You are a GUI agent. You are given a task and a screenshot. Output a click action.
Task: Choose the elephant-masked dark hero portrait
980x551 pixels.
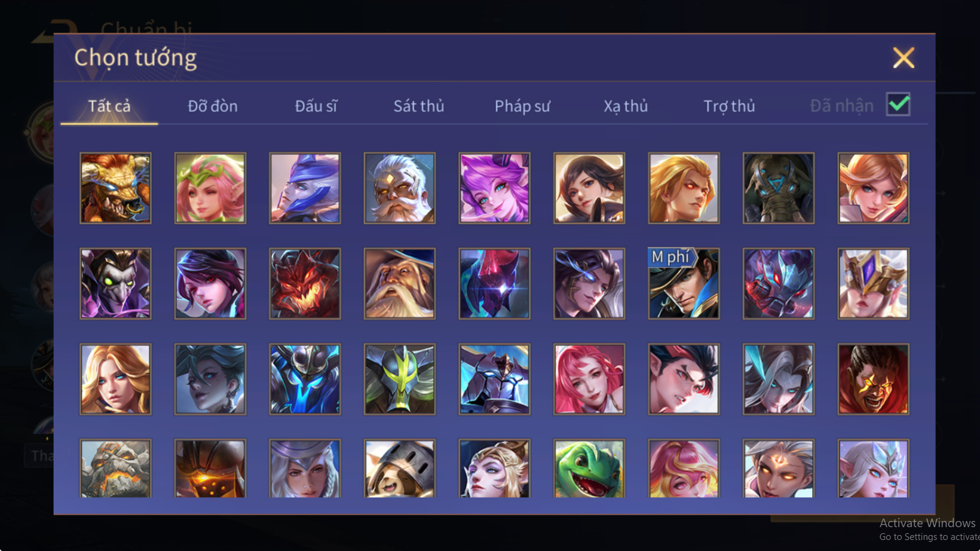pos(778,188)
